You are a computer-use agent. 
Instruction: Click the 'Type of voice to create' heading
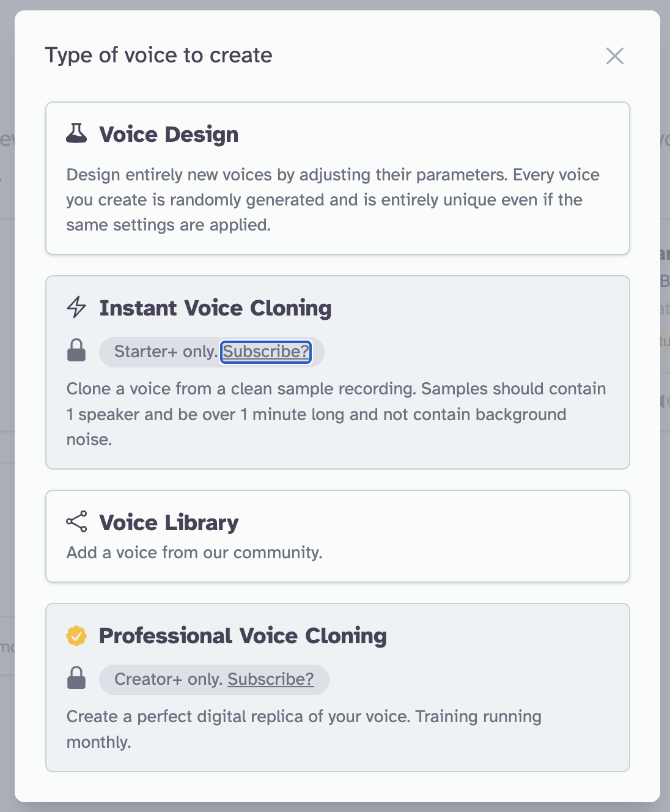[159, 56]
